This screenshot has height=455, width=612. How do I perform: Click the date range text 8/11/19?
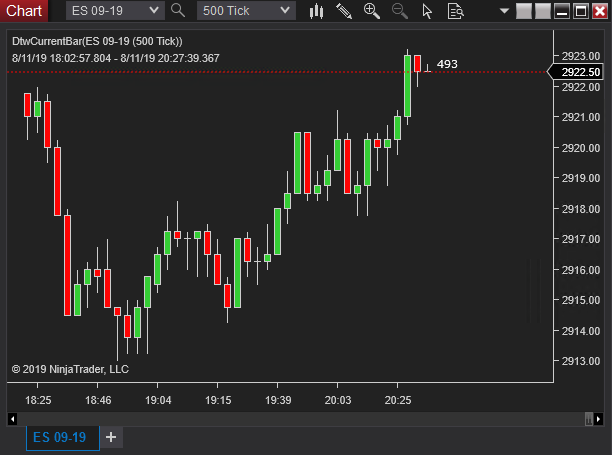click(116, 59)
